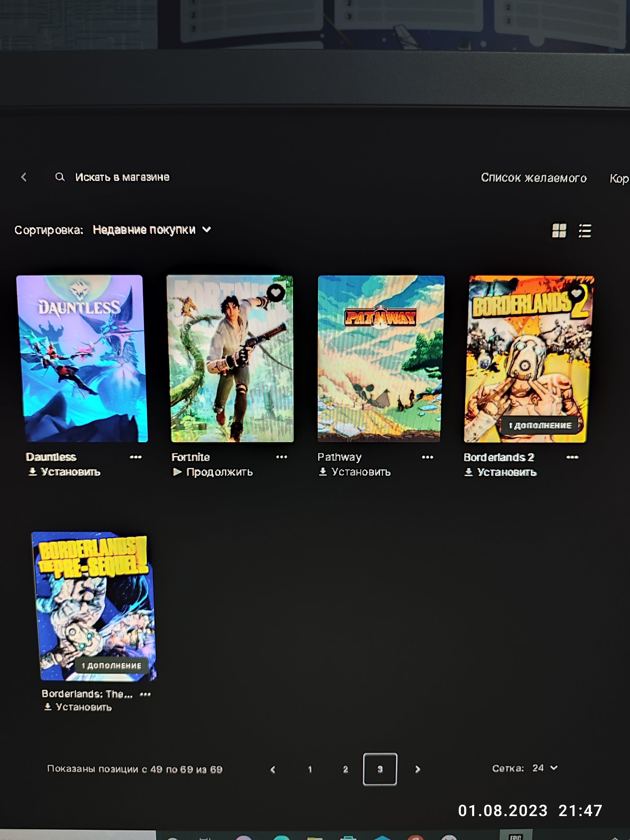Open the three-dot menu for Dauntless
Image resolution: width=630 pixels, height=840 pixels.
[136, 457]
